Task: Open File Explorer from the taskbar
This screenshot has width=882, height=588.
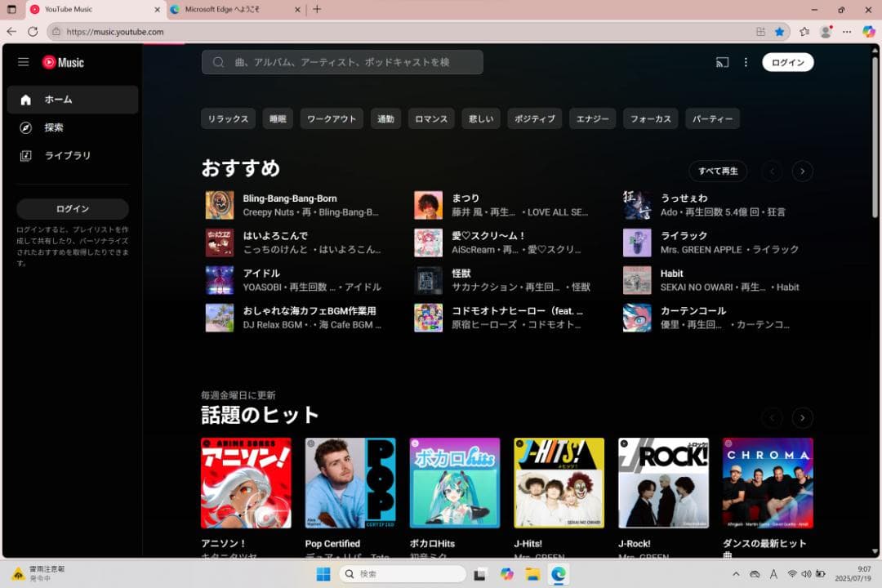Action: [x=532, y=574]
